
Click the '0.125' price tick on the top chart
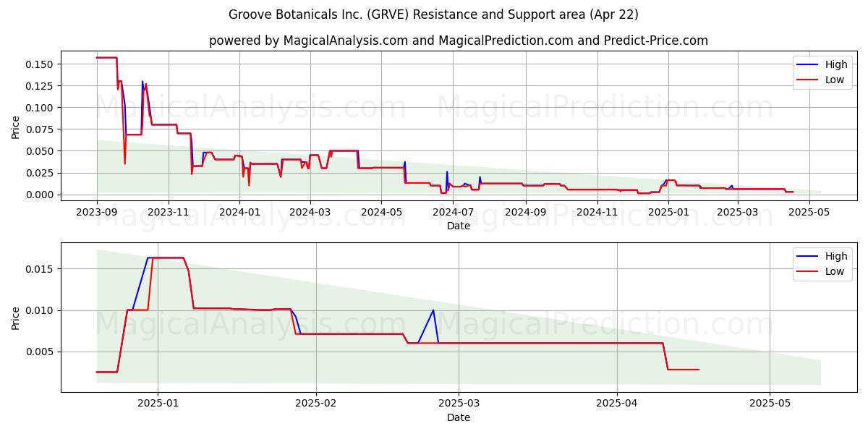tap(39, 86)
